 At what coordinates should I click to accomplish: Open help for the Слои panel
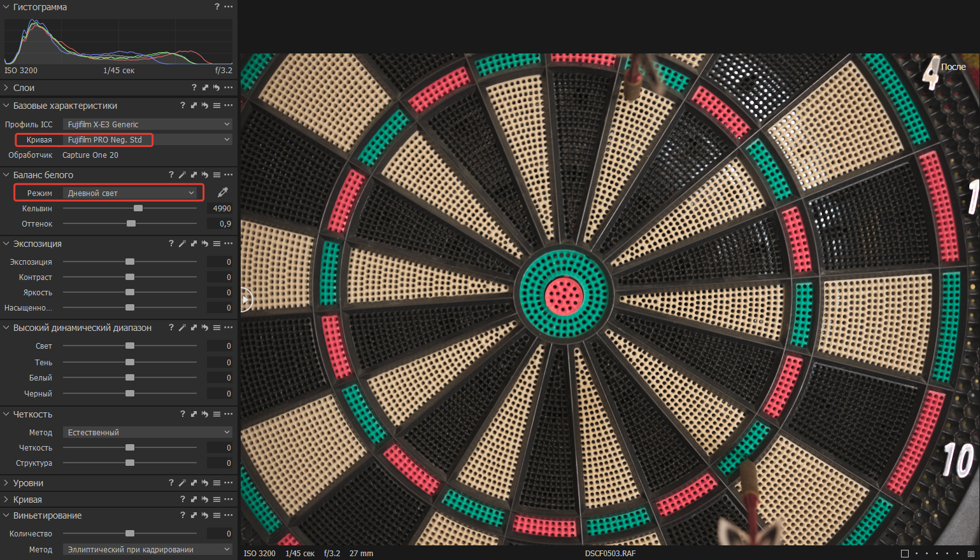[194, 87]
